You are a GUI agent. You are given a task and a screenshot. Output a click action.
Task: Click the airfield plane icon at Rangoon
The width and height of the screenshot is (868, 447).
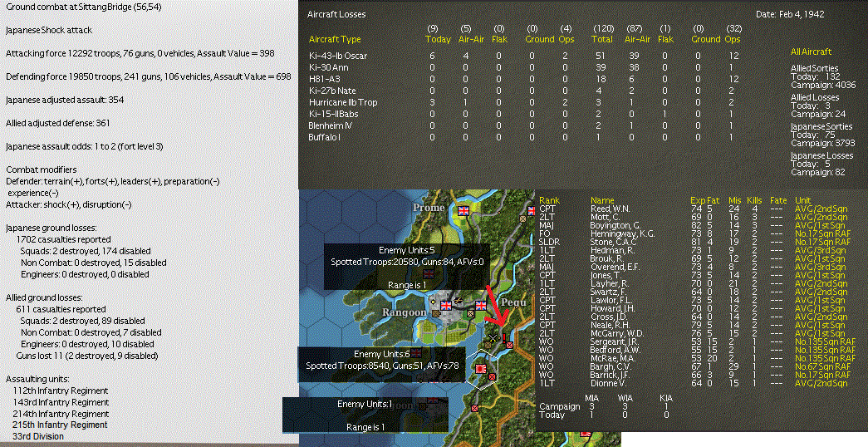(459, 300)
